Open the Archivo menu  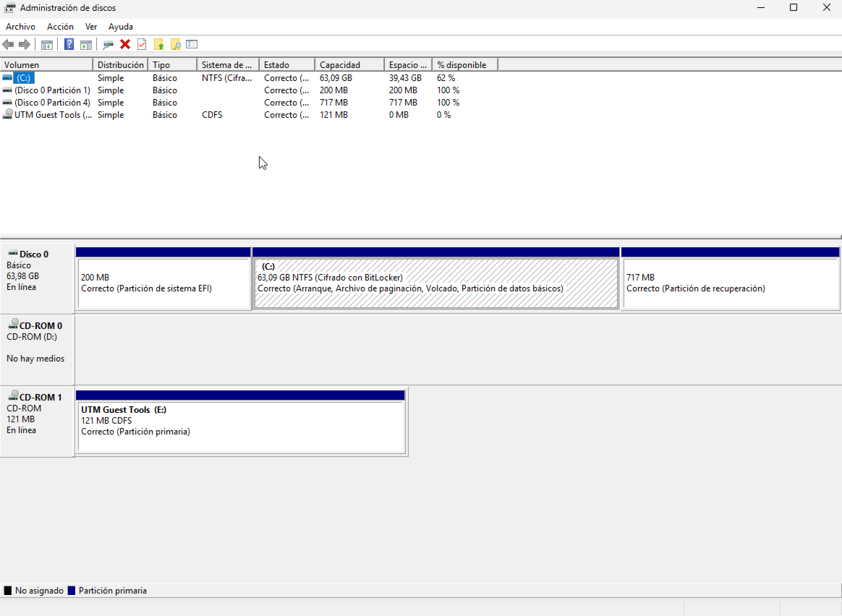(21, 27)
